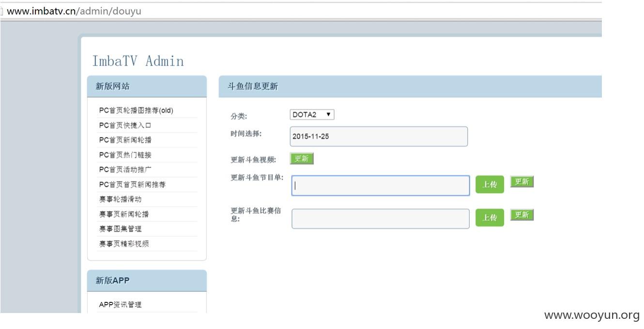The height and width of the screenshot is (329, 644).
Task: Open 赛事图集管理 menu item
Action: point(120,229)
